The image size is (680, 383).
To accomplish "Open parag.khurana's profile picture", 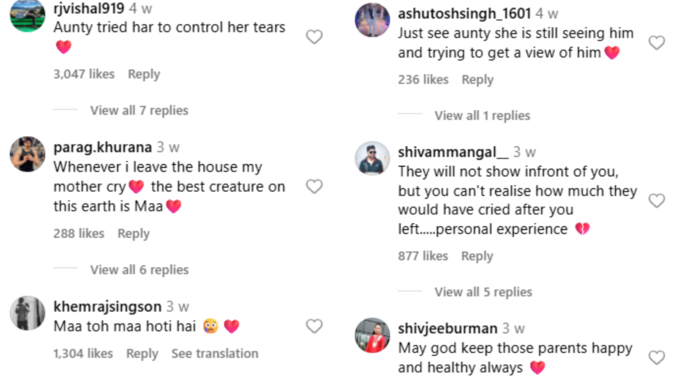I will [28, 154].
